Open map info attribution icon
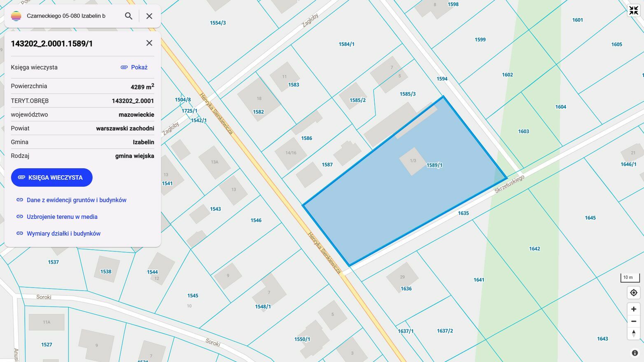 click(x=635, y=353)
